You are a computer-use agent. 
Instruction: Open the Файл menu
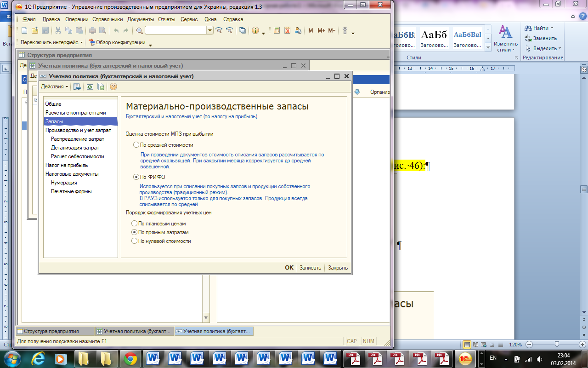(x=29, y=19)
